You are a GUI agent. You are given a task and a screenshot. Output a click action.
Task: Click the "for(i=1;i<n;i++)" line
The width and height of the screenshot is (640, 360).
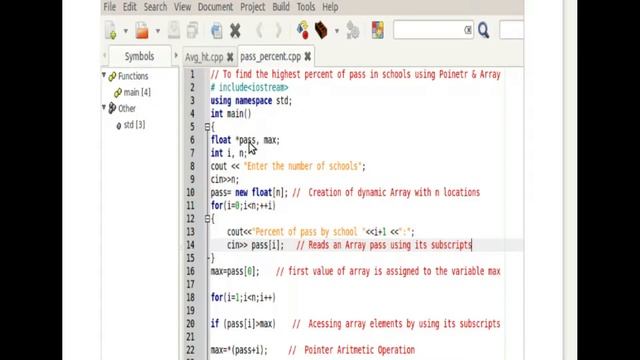pos(243,298)
